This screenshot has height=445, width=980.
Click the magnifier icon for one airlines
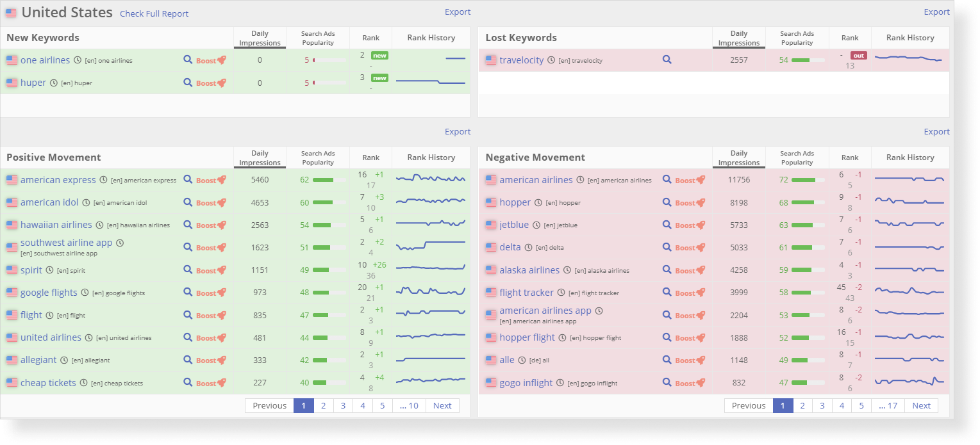click(188, 60)
